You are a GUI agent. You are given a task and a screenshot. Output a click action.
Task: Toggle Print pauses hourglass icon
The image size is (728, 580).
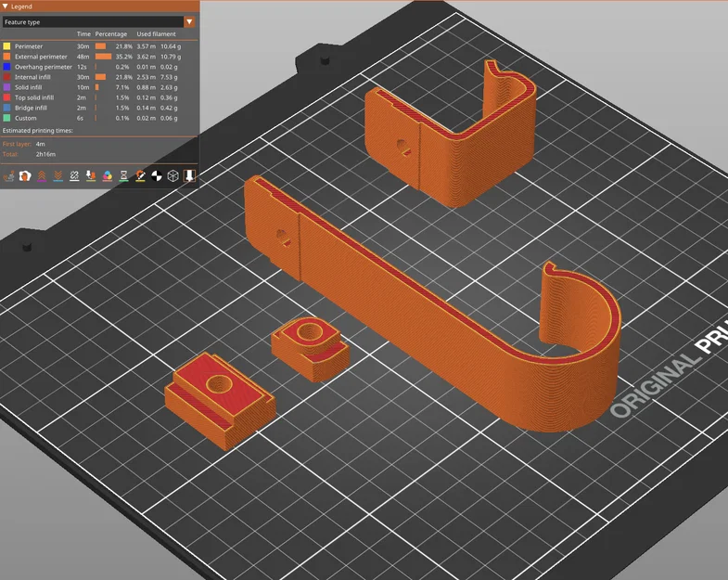tap(124, 176)
